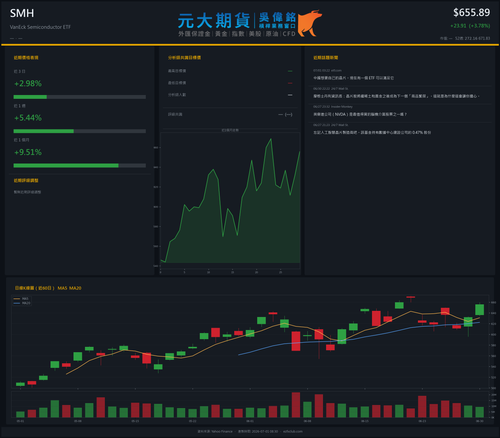Click the progress bar under +9.51%
The height and width of the screenshot is (438, 500).
[x=80, y=166]
